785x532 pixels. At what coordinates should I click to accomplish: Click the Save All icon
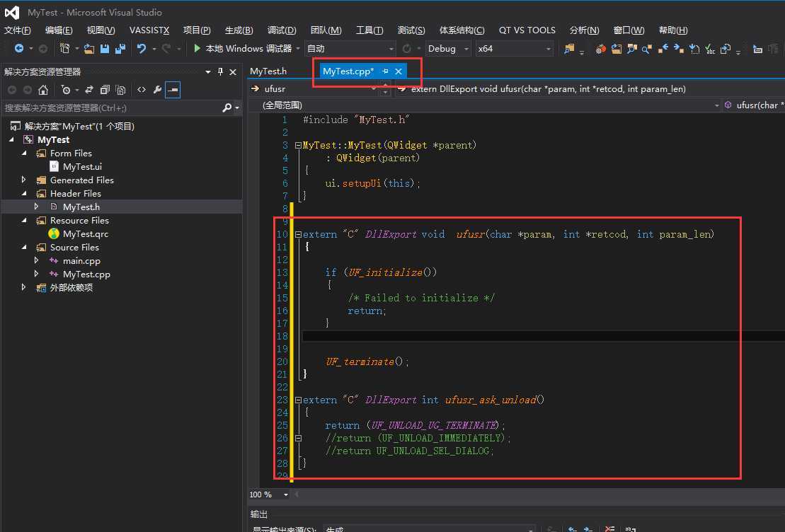tap(120, 49)
